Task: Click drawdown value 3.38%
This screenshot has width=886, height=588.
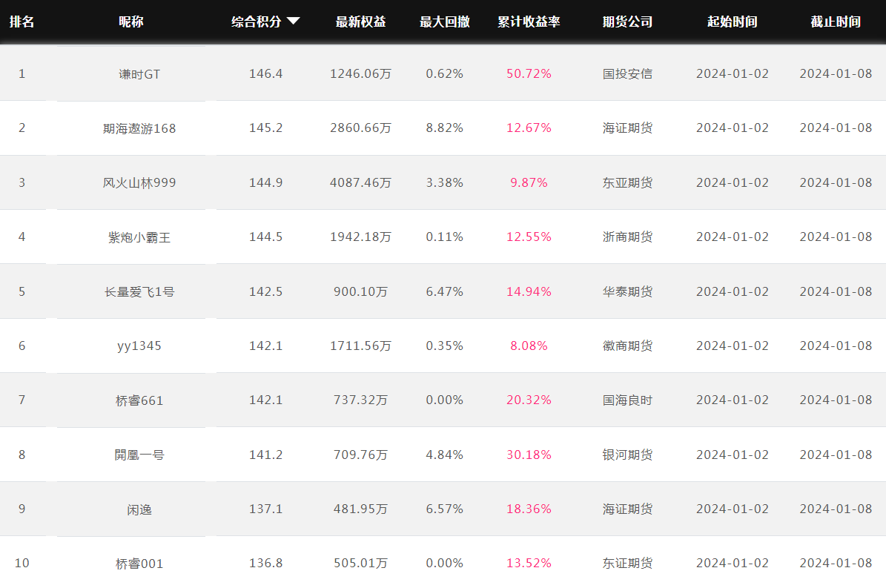Action: pyautogui.click(x=445, y=182)
